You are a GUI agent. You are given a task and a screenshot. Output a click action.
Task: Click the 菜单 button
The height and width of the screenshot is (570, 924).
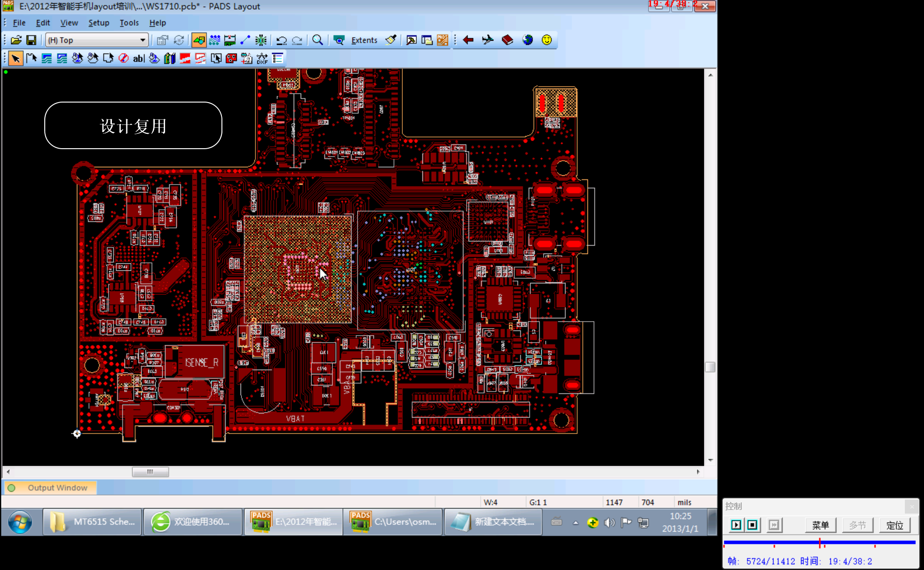tap(821, 525)
